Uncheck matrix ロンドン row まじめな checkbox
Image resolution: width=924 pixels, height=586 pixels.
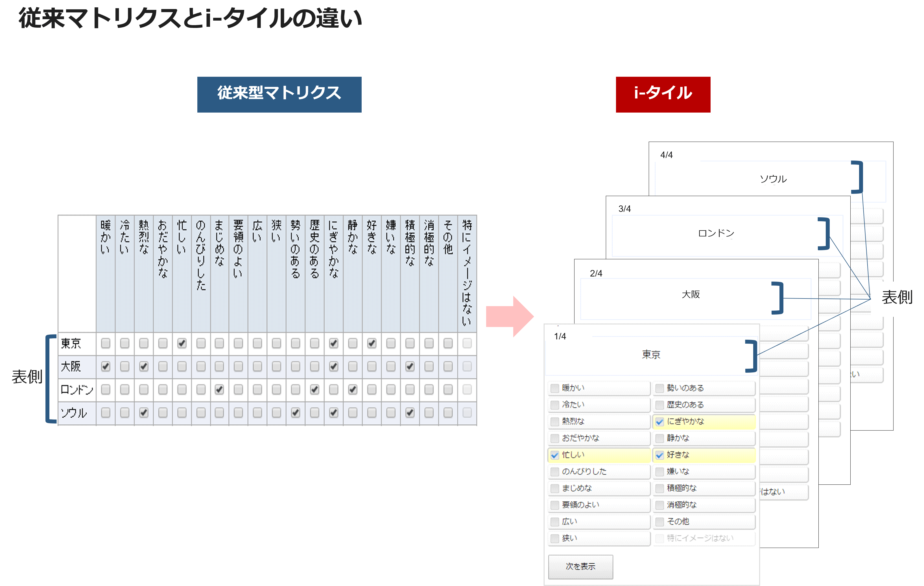click(219, 390)
